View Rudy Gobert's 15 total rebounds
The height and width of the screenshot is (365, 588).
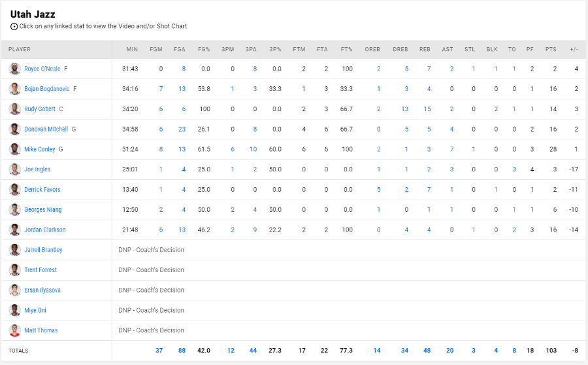pyautogui.click(x=427, y=109)
